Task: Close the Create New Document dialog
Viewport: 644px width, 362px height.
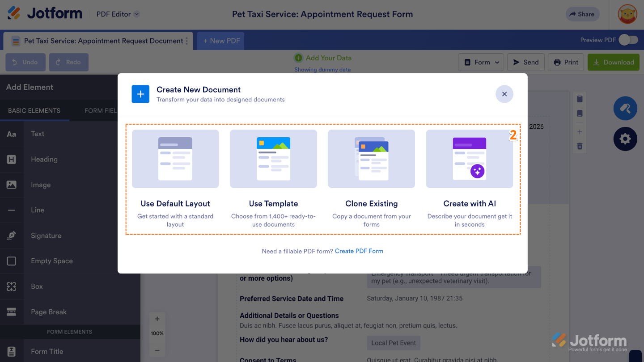Action: coord(504,94)
